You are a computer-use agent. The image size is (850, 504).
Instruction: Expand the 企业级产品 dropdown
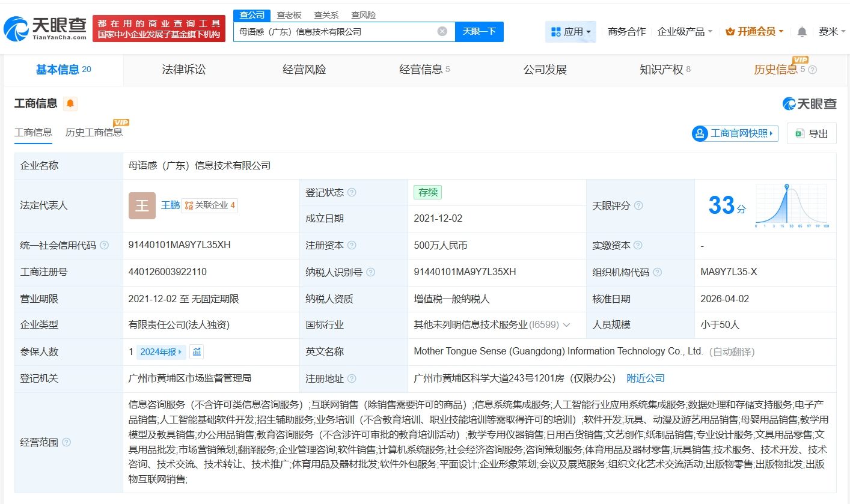coord(685,32)
